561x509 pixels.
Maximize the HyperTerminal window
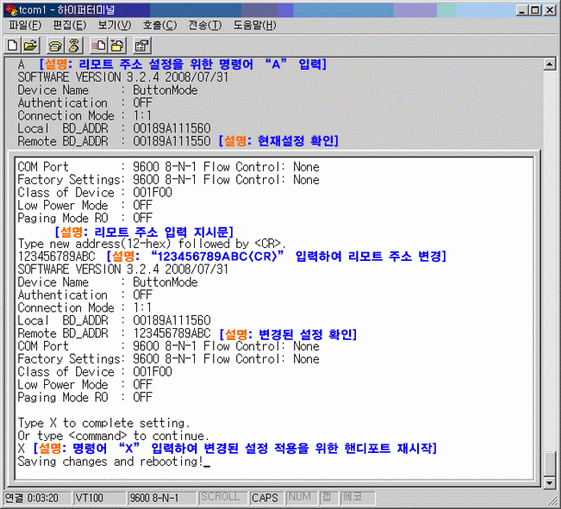[535, 10]
